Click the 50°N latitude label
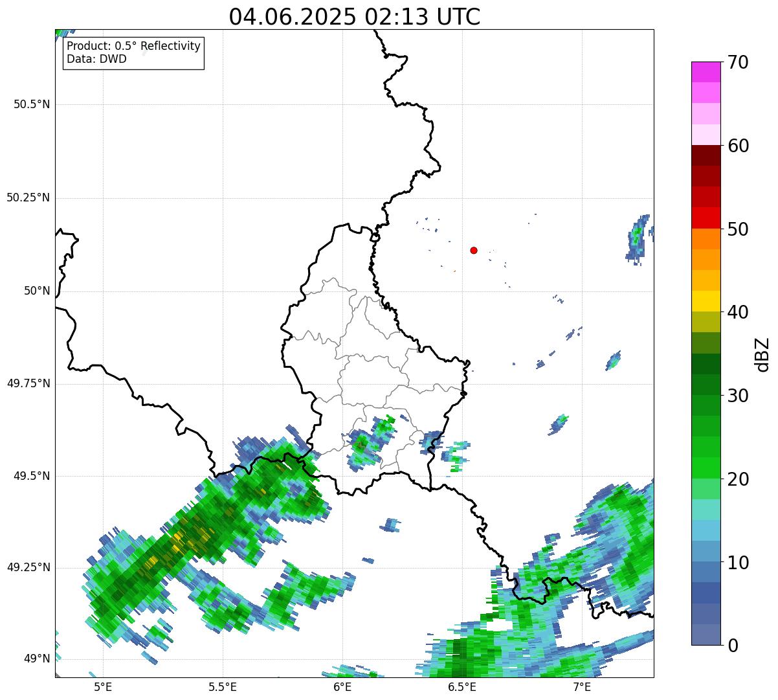The width and height of the screenshot is (778, 700). pyautogui.click(x=37, y=291)
